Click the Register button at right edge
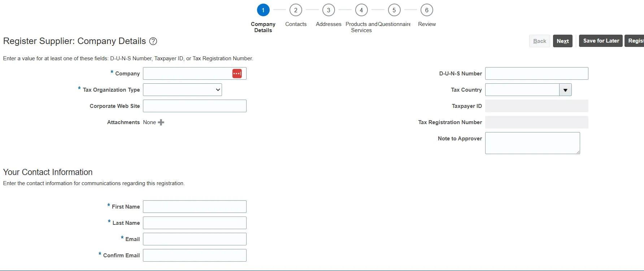This screenshot has width=644, height=271. pos(635,41)
